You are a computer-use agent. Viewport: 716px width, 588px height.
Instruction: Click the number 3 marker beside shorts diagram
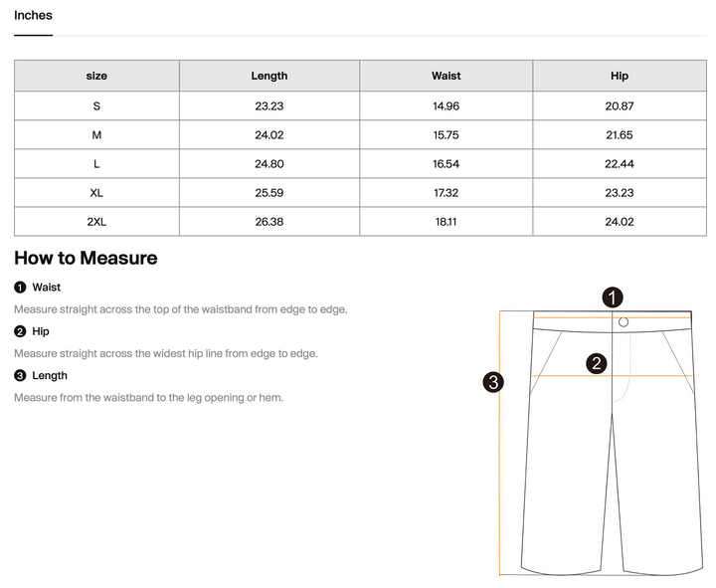pos(493,382)
